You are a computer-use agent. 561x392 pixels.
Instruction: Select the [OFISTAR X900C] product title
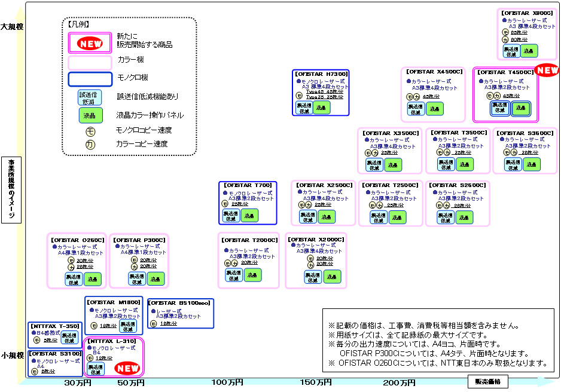tap(527, 13)
